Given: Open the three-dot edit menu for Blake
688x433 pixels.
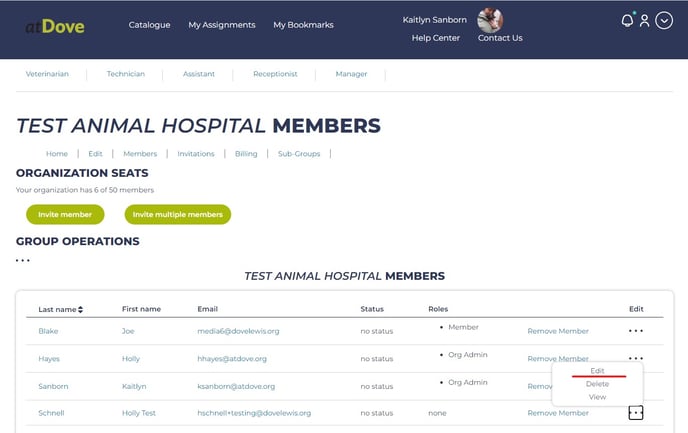Looking at the screenshot, I should click(x=636, y=331).
